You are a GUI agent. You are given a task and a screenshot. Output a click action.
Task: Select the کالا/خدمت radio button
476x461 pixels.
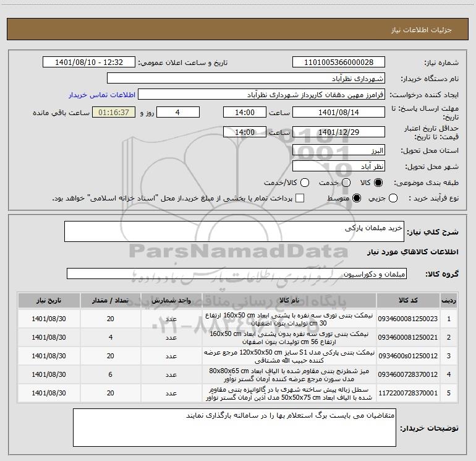305,183
